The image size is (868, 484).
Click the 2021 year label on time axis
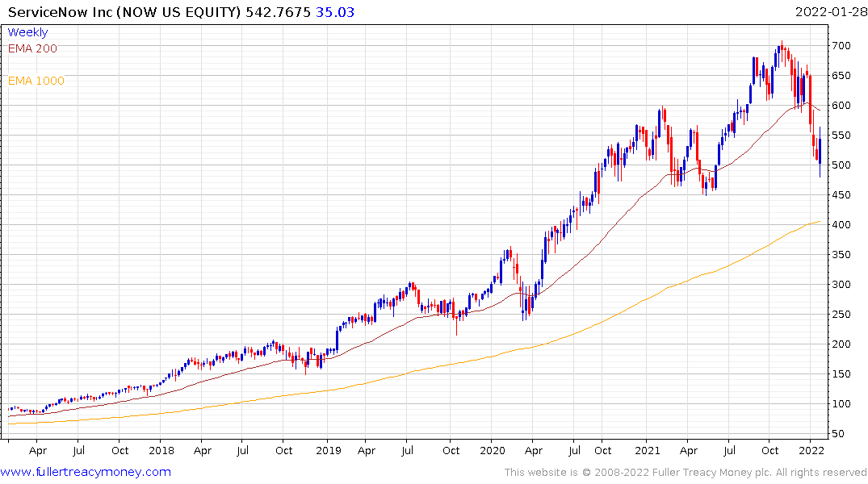pos(648,451)
